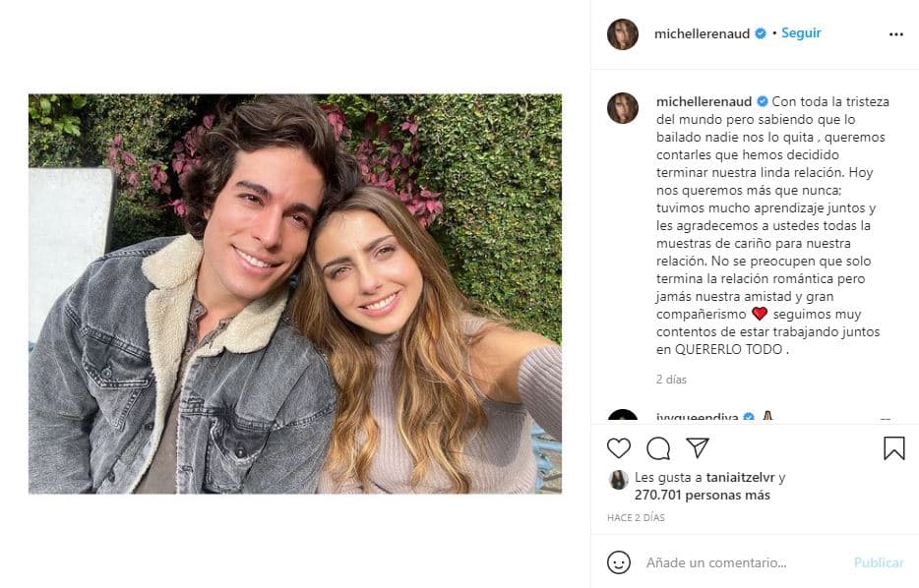
Task: Save the post with the bookmark icon
Action: click(x=893, y=447)
